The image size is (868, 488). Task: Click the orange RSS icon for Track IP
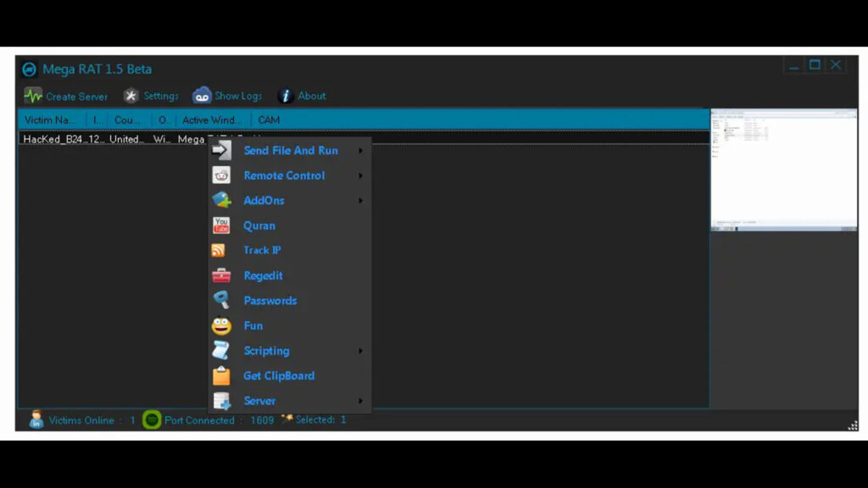218,250
